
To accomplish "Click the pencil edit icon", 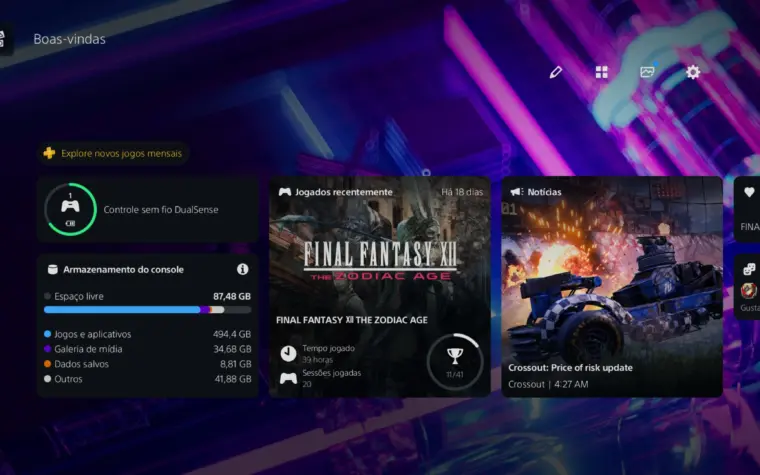I will point(555,72).
